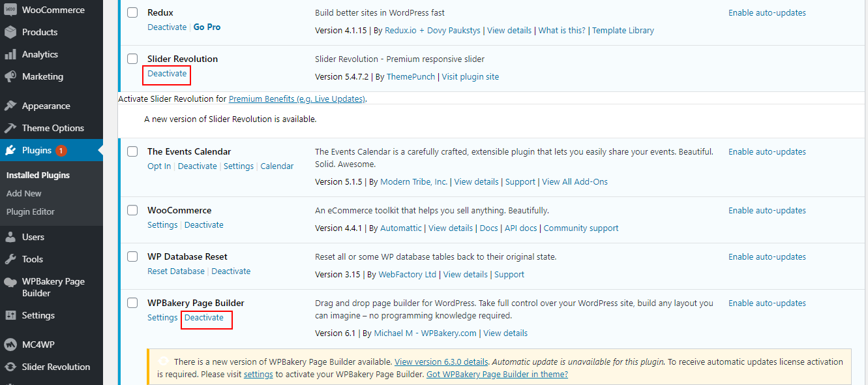Viewport: 868px width, 385px height.
Task: Open Plugin Editor in the sidebar
Action: click(x=31, y=211)
